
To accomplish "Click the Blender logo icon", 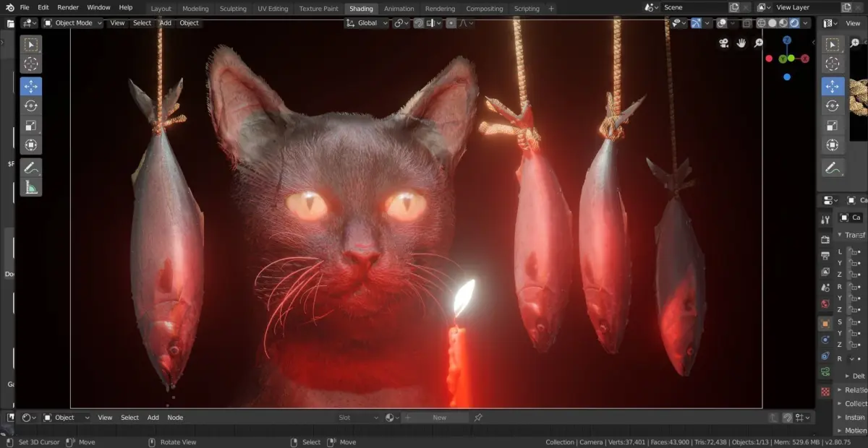I will point(9,7).
